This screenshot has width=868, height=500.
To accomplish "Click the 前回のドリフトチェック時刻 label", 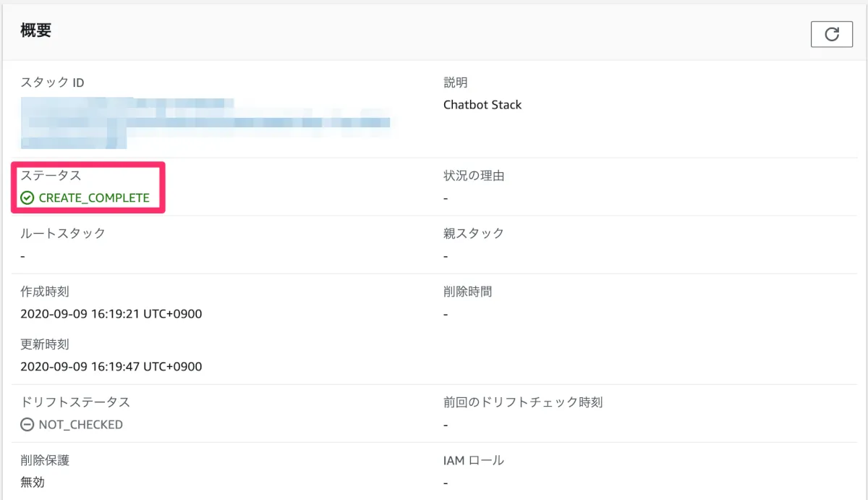I will 522,402.
